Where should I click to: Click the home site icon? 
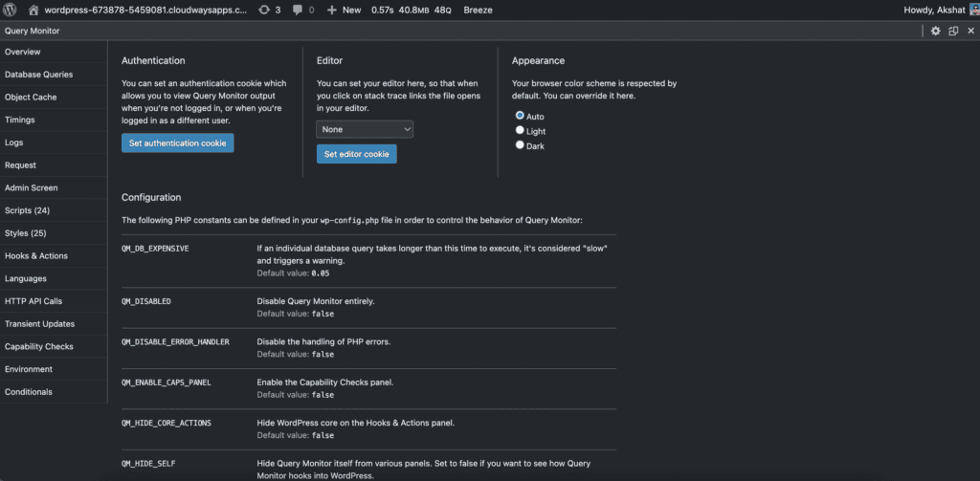pos(33,10)
